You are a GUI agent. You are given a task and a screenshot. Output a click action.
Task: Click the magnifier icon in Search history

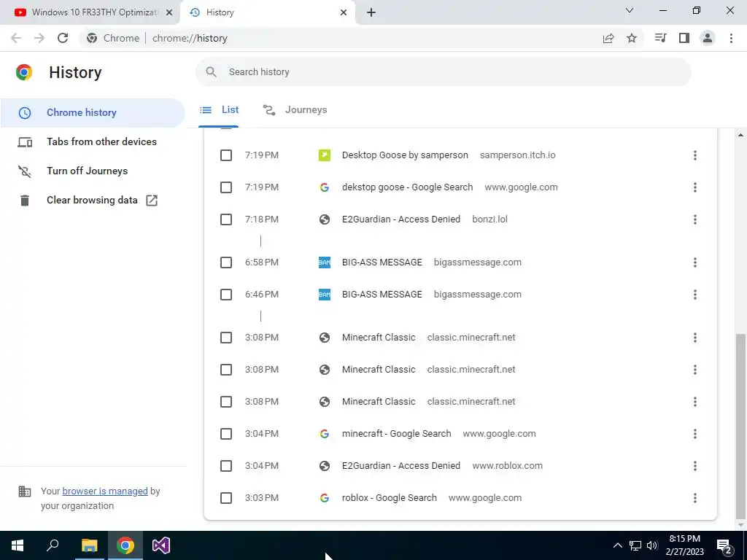[x=211, y=72]
